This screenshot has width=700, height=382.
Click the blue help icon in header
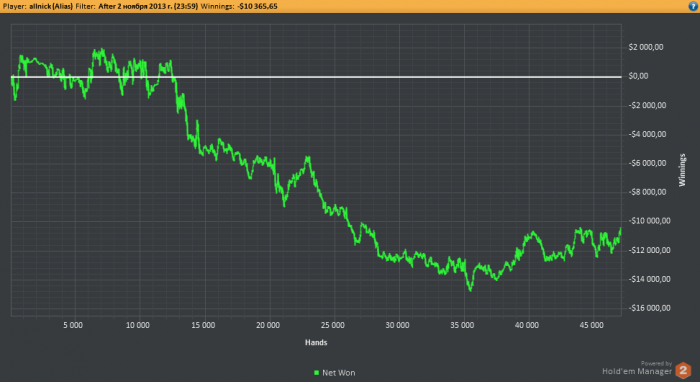point(693,6)
